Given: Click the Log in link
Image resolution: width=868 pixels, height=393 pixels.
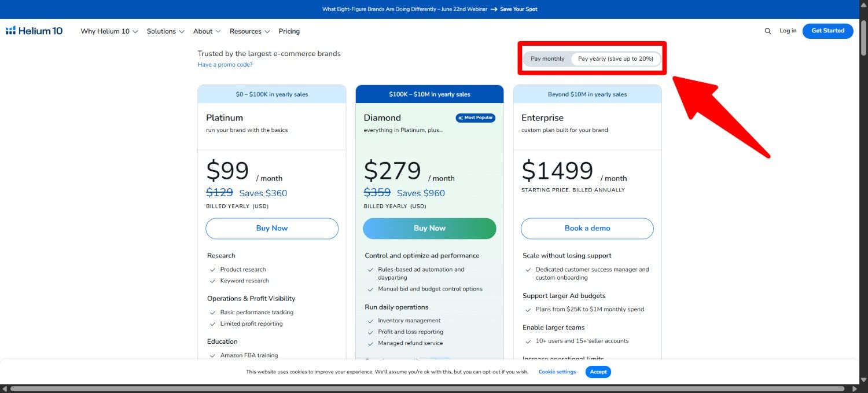Looking at the screenshot, I should 788,31.
